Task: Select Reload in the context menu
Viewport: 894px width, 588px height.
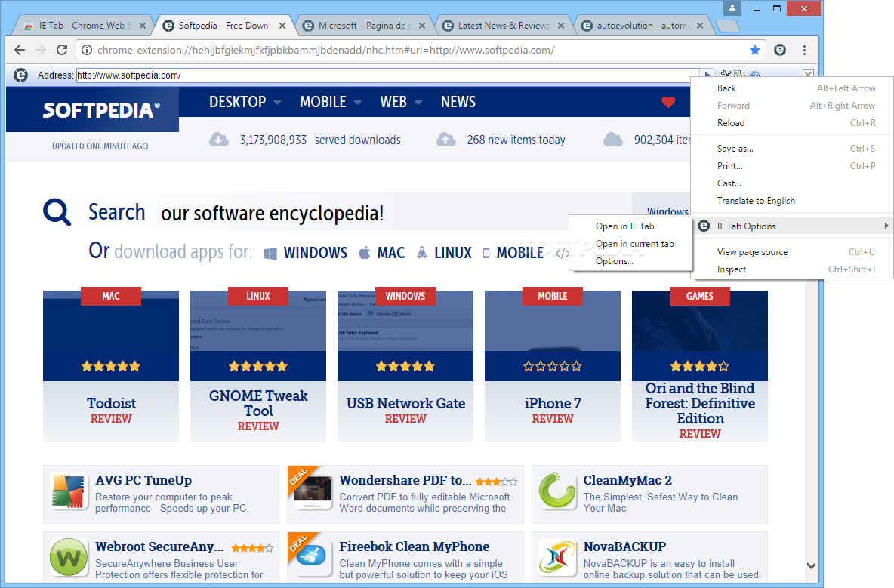Action: point(792,122)
